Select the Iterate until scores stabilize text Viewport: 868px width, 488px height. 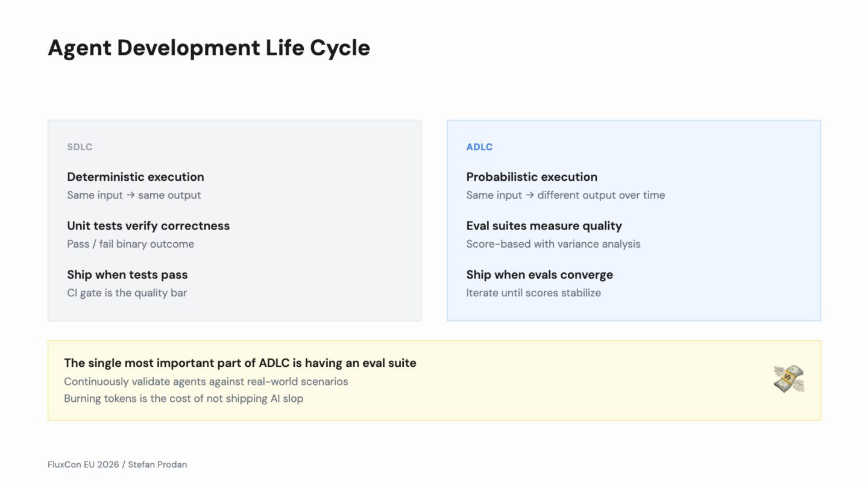[533, 293]
